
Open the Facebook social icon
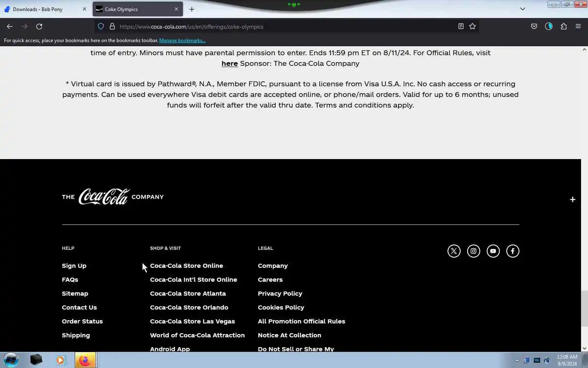coord(512,251)
